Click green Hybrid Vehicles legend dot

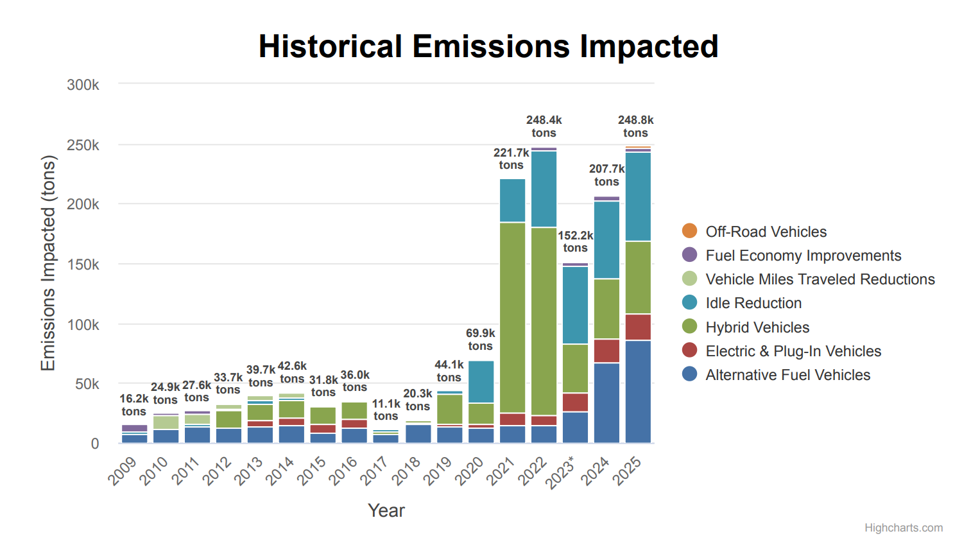pos(689,327)
